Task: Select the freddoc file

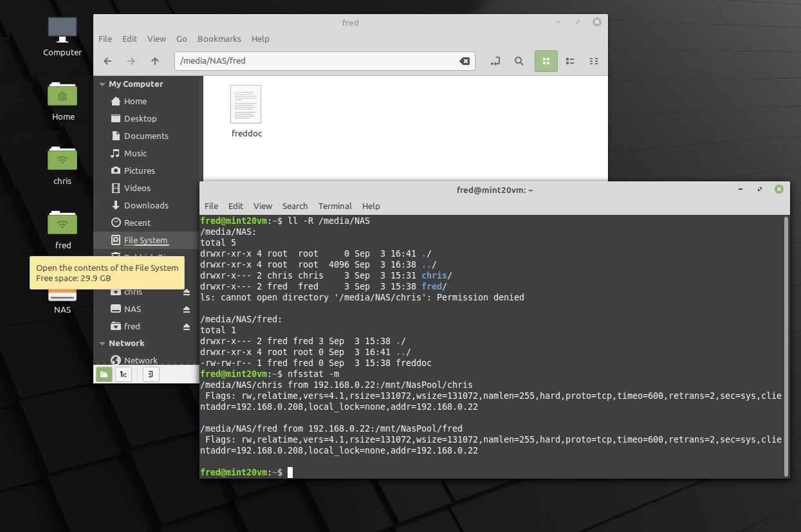Action: (x=246, y=111)
